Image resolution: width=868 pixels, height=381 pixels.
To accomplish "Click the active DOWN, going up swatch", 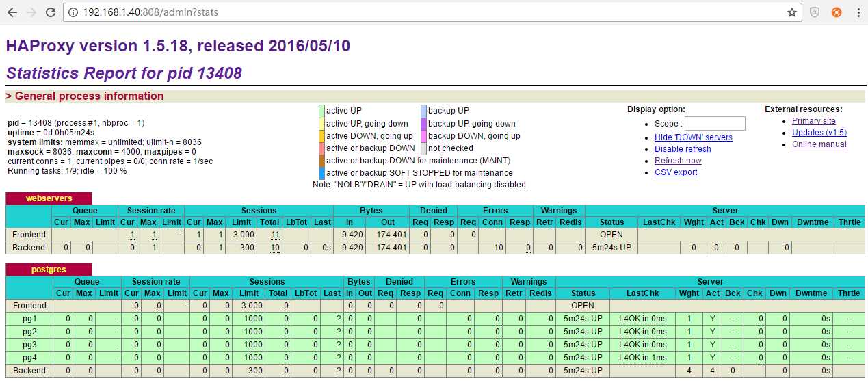I will click(321, 135).
